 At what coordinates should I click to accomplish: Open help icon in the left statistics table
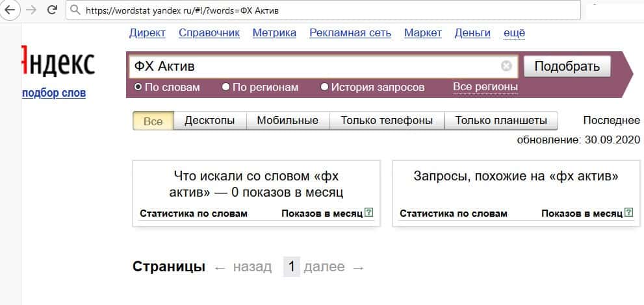(369, 212)
